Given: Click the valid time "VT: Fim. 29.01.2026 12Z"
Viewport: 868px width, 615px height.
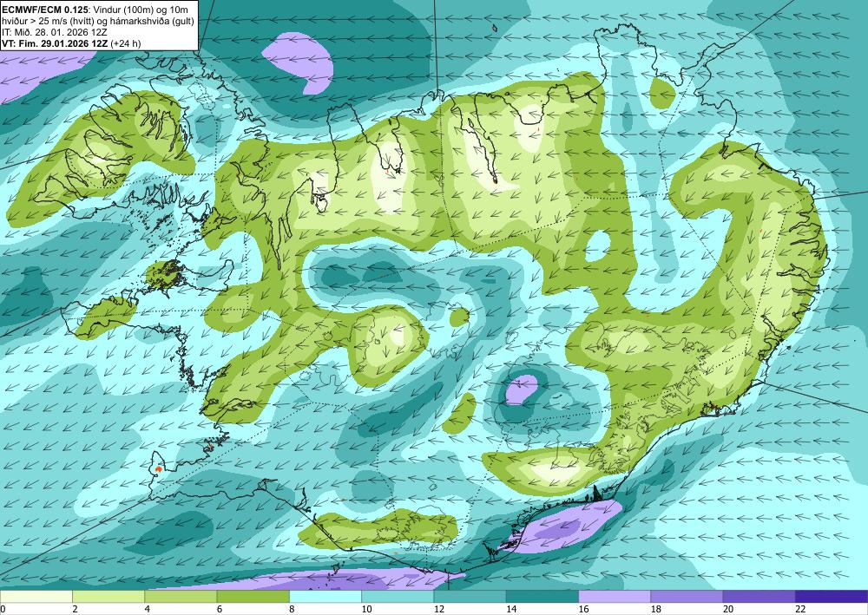Looking at the screenshot, I should pos(55,43).
